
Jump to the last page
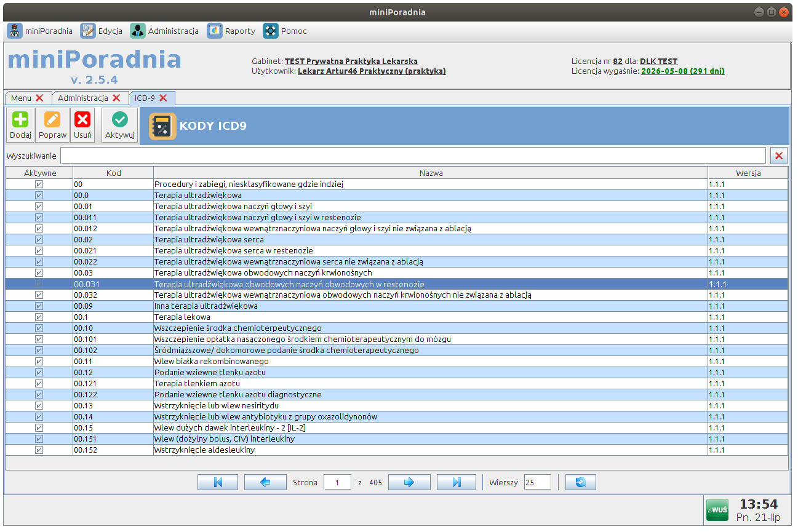[456, 482]
